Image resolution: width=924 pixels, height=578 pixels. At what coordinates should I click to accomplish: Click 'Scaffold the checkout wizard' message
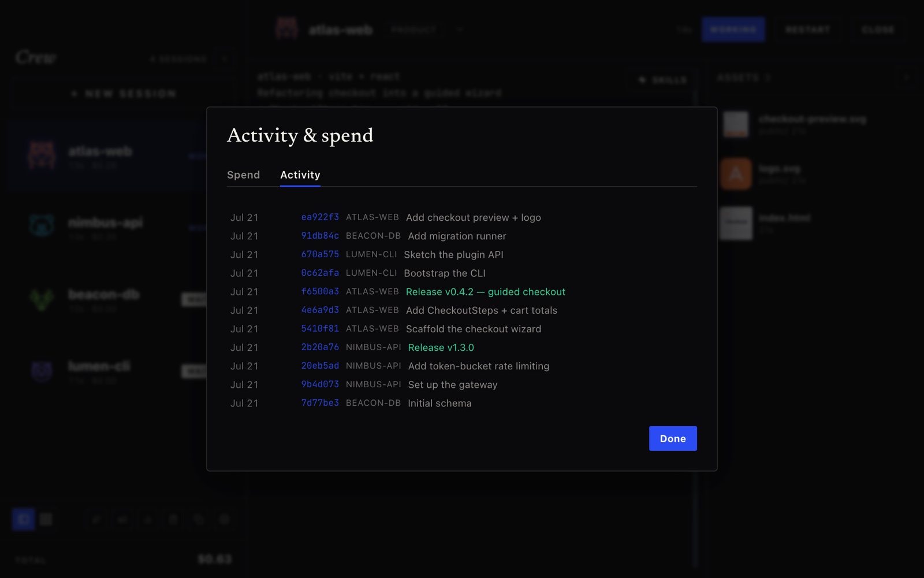tap(474, 329)
